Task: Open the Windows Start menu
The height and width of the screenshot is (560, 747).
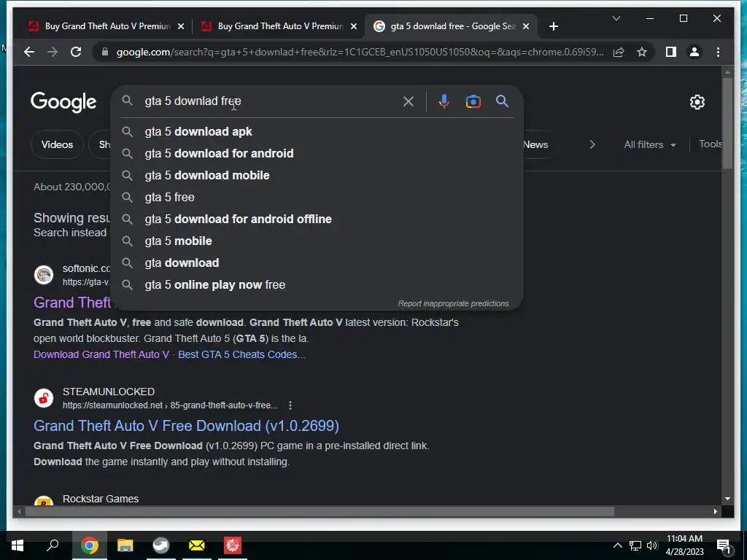Action: [x=18, y=545]
